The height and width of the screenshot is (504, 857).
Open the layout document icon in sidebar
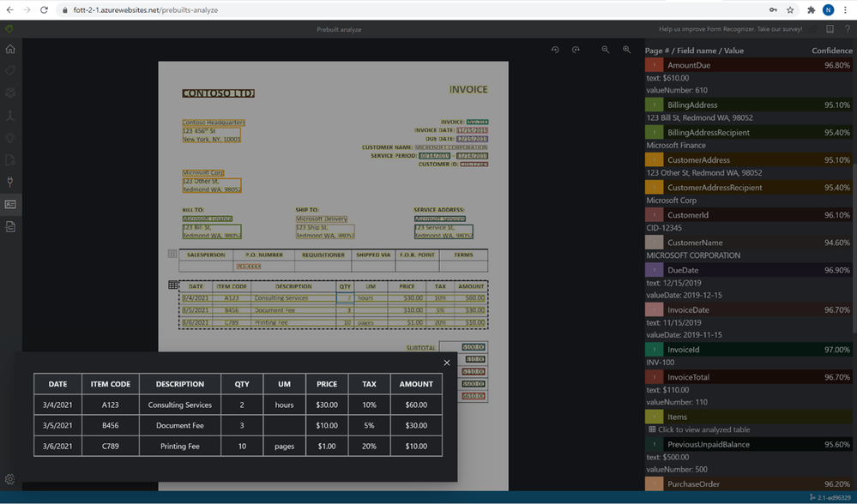click(9, 226)
